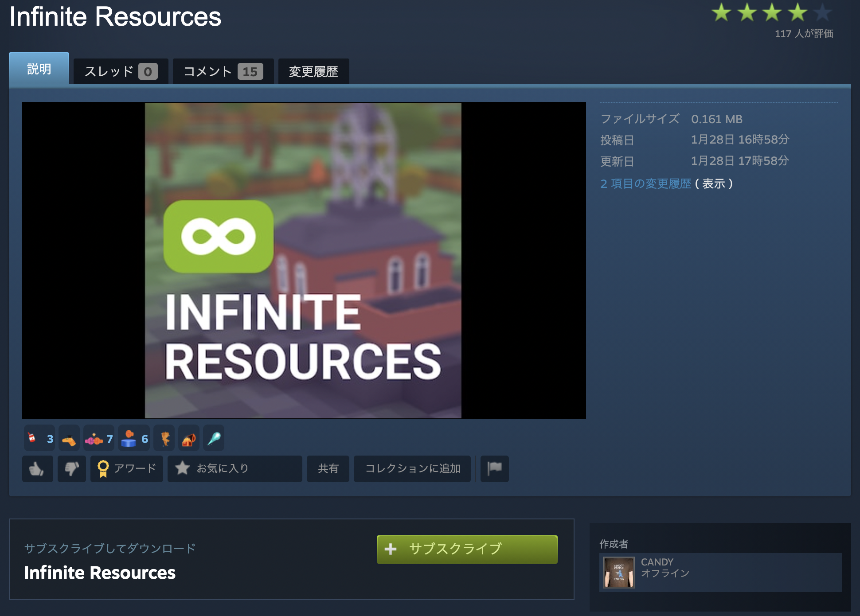Rate the item with thumbs down

coord(71,468)
